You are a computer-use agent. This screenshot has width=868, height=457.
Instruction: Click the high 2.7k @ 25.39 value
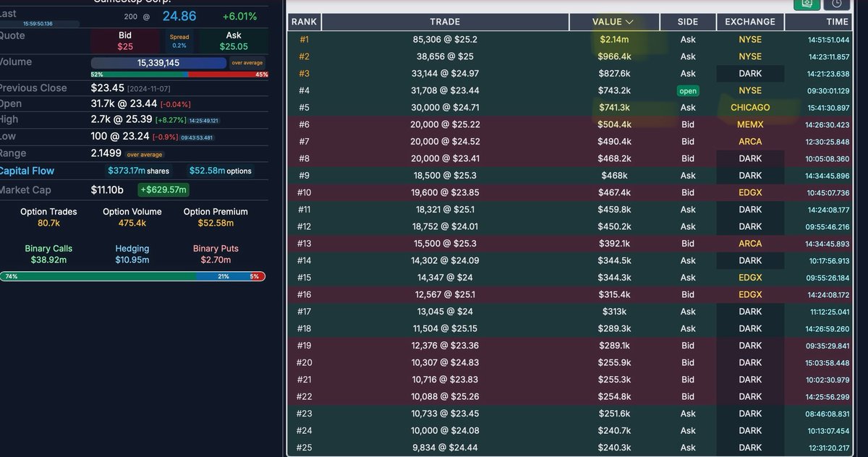coord(122,119)
